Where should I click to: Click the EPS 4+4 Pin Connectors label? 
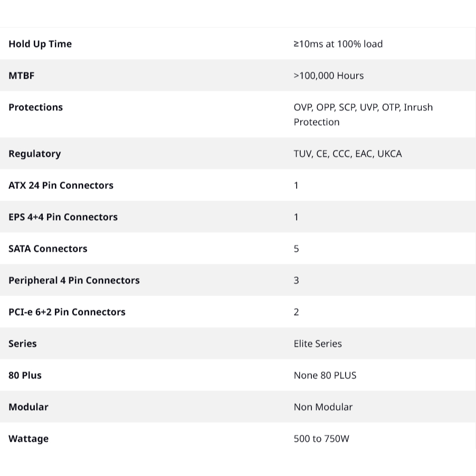point(63,217)
